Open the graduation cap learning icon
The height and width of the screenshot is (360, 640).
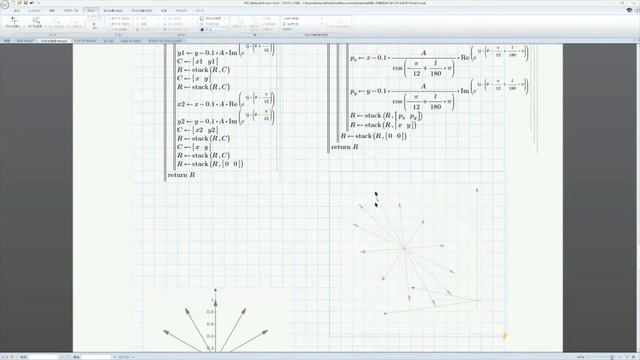coord(629,10)
